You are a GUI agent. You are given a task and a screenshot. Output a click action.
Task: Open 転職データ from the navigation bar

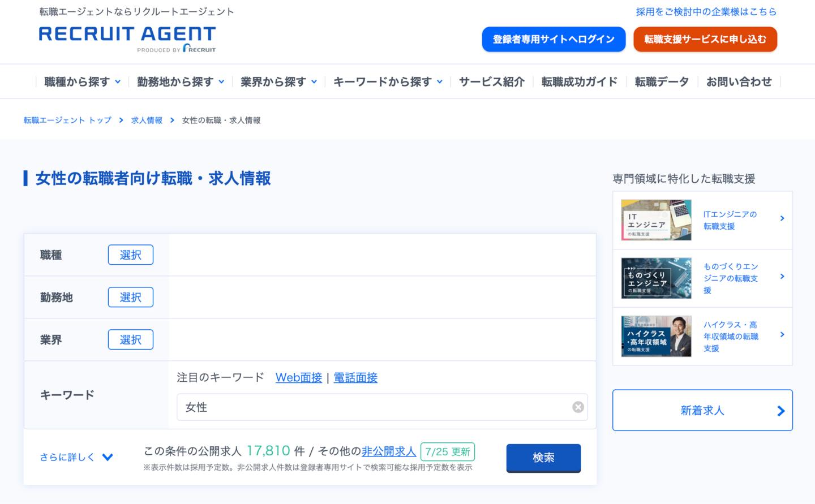coord(661,81)
